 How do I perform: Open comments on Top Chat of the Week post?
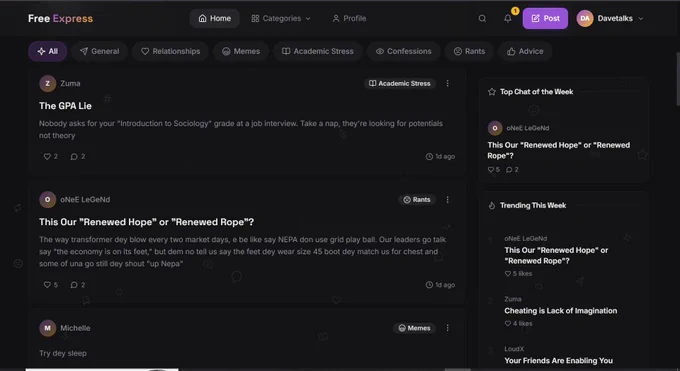click(509, 169)
